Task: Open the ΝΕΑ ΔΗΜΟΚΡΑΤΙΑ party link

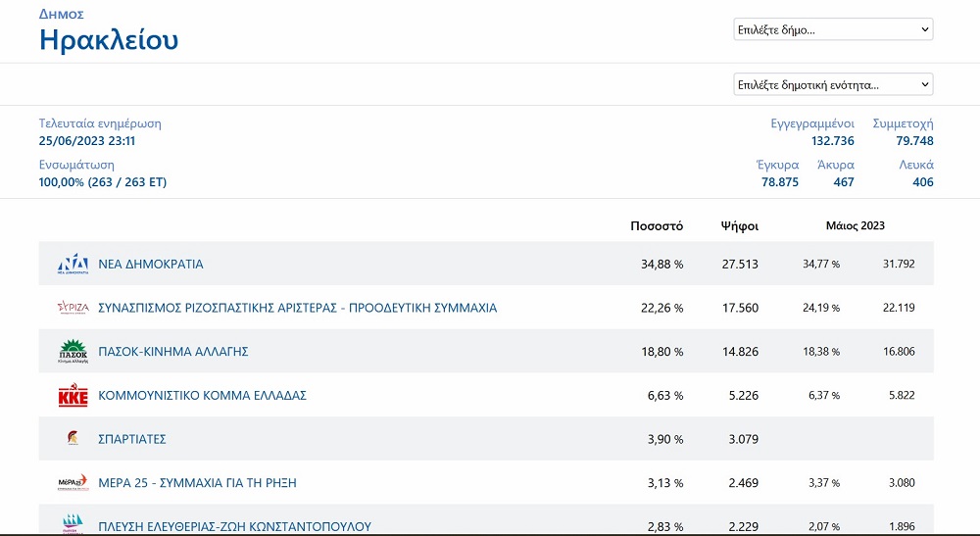Action: [151, 265]
